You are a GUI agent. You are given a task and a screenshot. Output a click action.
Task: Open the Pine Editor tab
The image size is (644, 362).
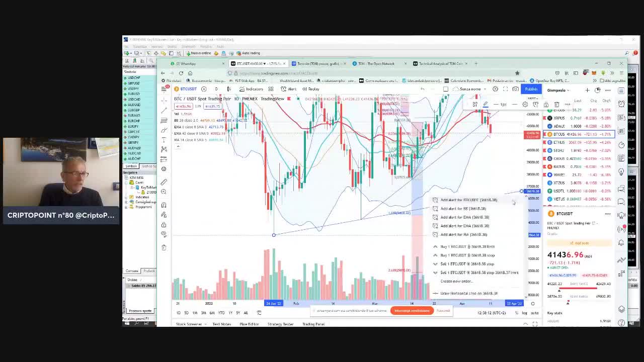pos(249,324)
